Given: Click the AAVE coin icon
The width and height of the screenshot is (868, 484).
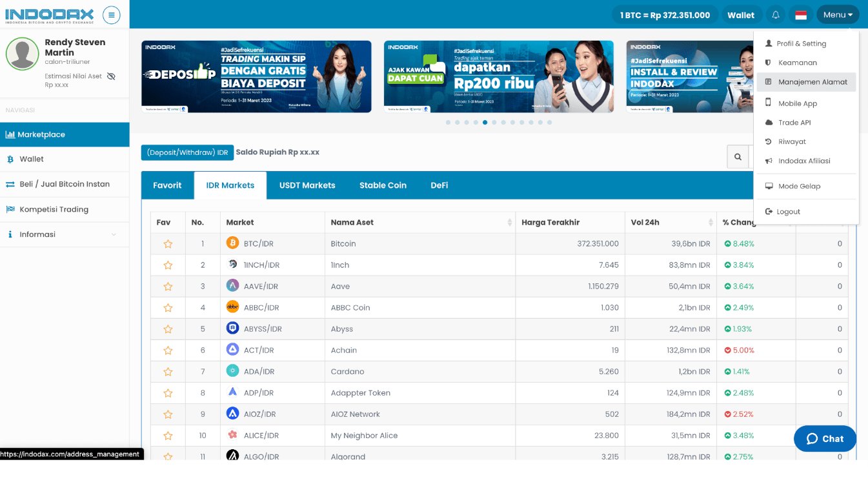Looking at the screenshot, I should [x=233, y=286].
